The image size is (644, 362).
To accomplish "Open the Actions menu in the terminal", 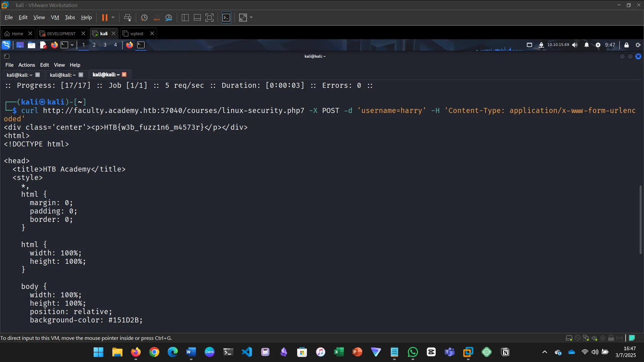I will click(26, 65).
